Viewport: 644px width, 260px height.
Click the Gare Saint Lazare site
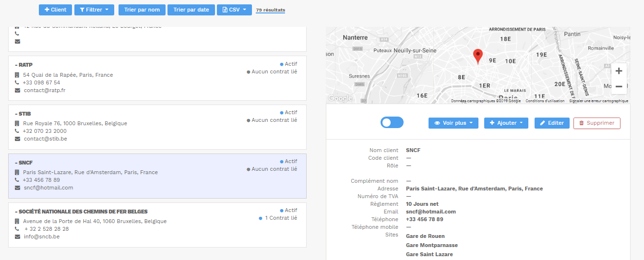point(429,254)
